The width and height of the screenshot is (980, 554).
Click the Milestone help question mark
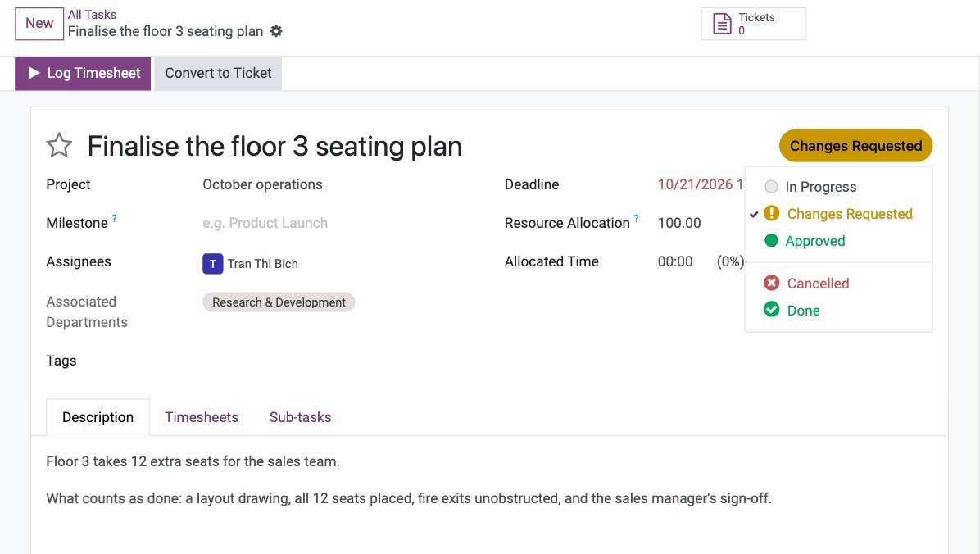tap(115, 218)
